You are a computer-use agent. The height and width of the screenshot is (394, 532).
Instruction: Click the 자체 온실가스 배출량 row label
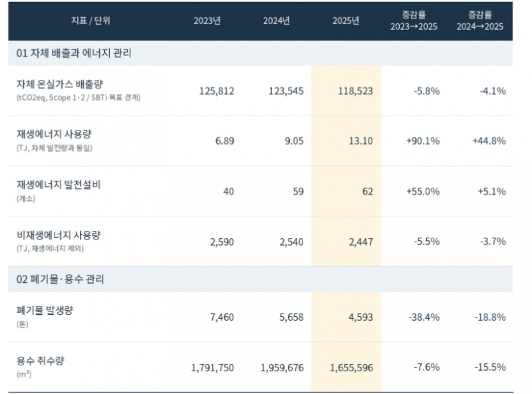coord(60,84)
